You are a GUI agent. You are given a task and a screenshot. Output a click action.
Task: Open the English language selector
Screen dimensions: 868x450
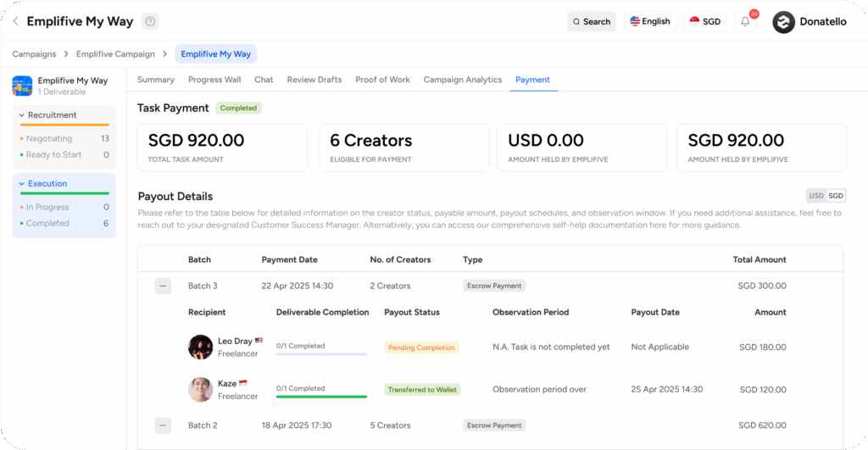pos(650,21)
